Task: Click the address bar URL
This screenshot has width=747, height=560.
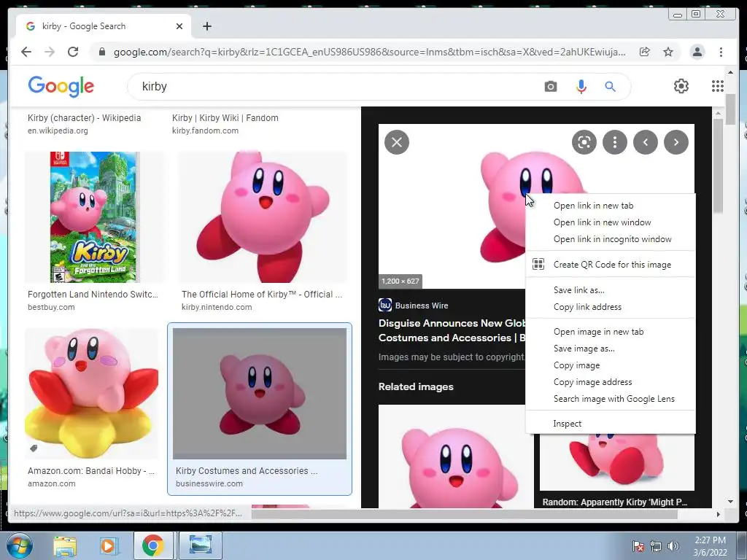Action: click(x=369, y=52)
